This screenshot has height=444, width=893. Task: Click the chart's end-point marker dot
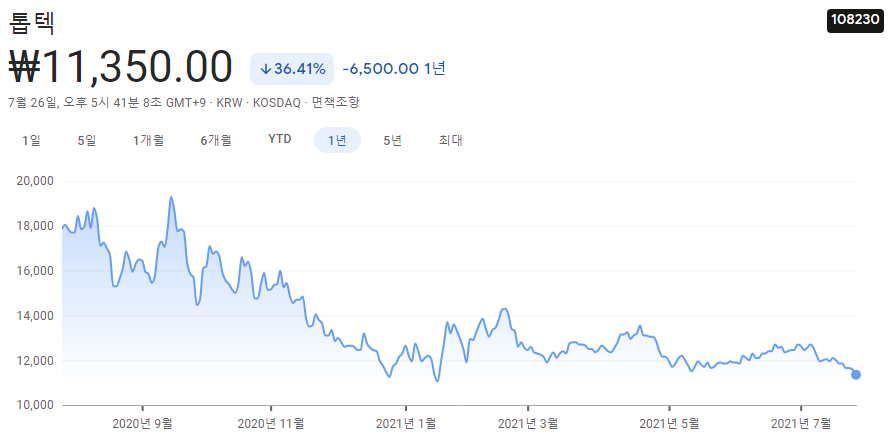(855, 375)
